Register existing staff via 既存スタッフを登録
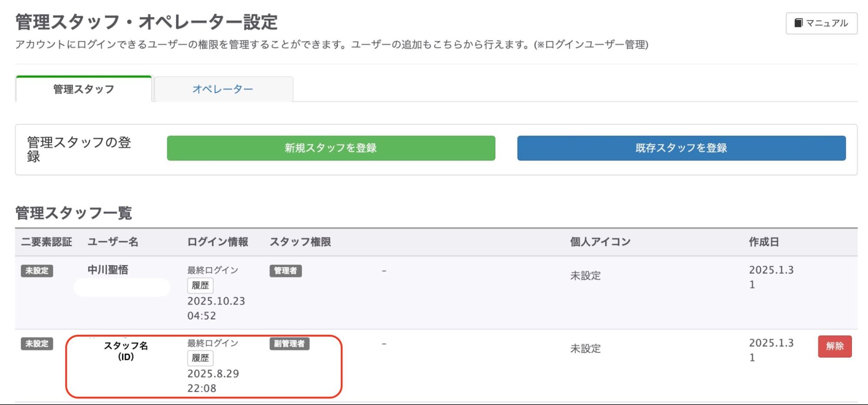The height and width of the screenshot is (405, 868). click(681, 148)
